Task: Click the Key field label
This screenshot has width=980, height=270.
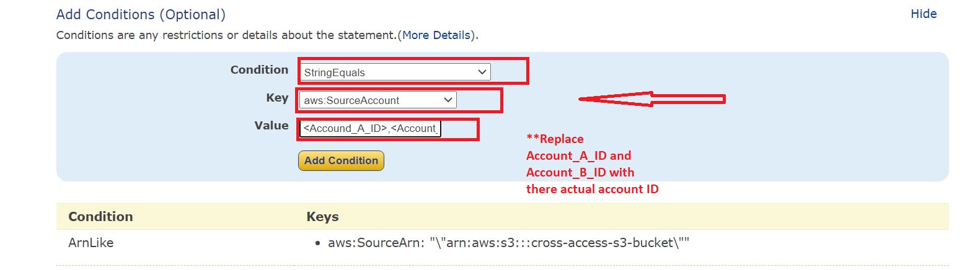Action: coord(277,98)
